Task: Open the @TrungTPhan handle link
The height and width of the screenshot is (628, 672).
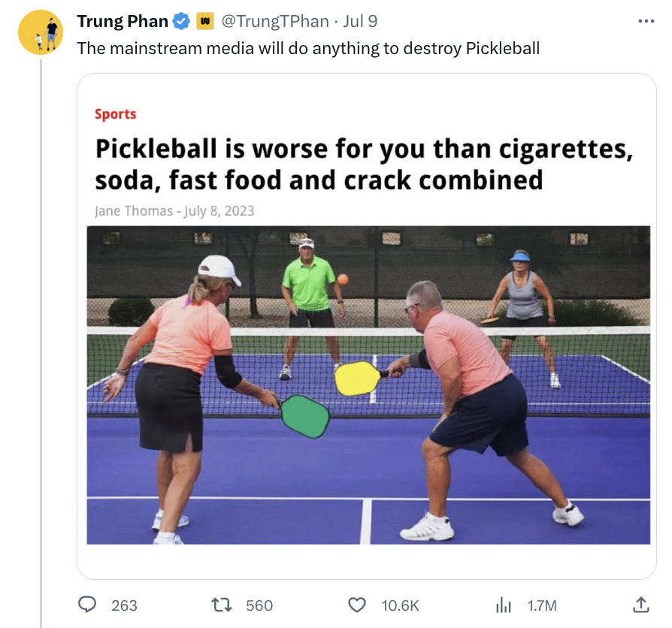Action: pos(275,21)
